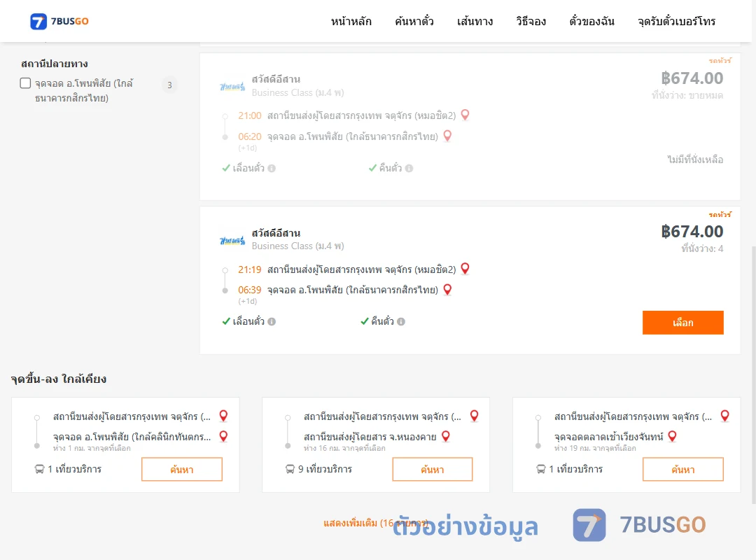
Task: Open destination map pin on the โพนพิสัย คลินิก card
Action: [x=224, y=436]
